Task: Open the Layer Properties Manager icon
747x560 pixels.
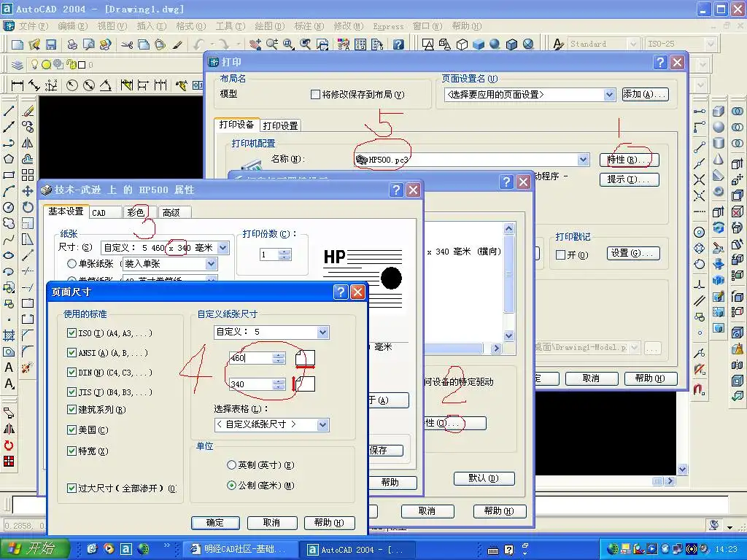Action: coord(18,65)
